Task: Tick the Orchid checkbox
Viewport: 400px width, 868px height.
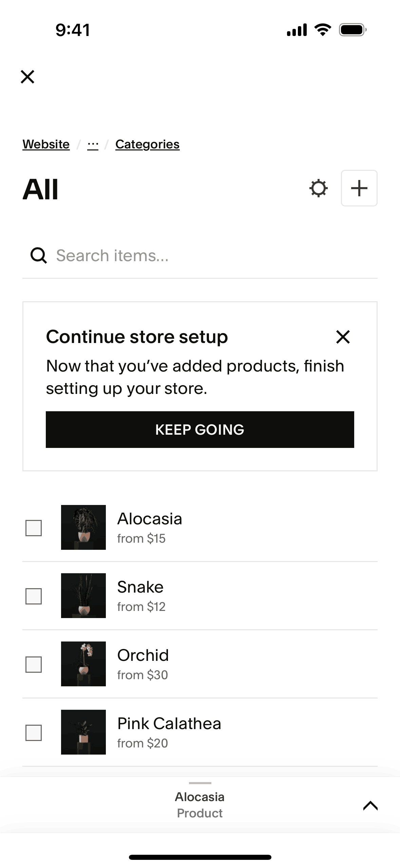Action: (34, 665)
